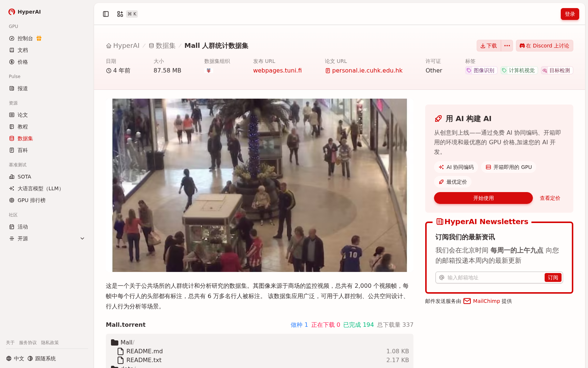Click the gift icon beside 控制台

(x=39, y=38)
